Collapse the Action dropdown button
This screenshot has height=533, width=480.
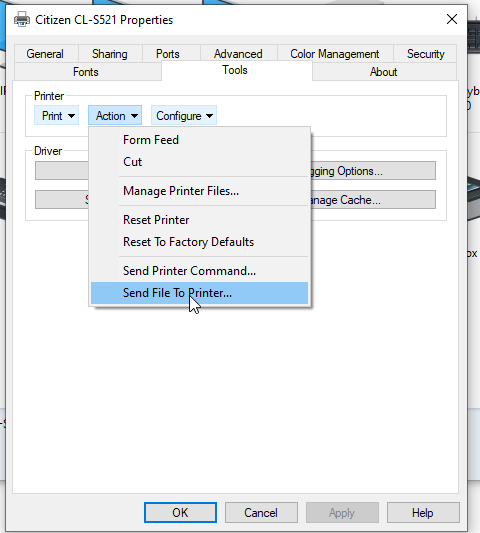tap(115, 116)
